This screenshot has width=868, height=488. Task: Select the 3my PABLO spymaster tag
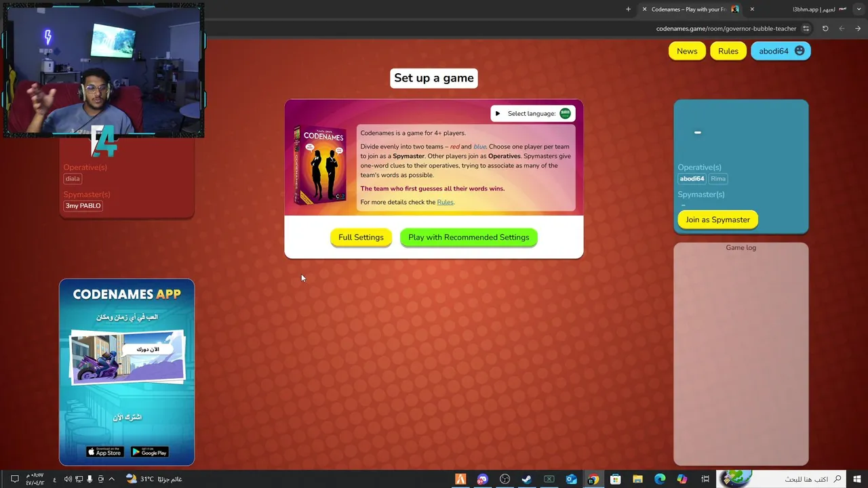click(x=83, y=205)
